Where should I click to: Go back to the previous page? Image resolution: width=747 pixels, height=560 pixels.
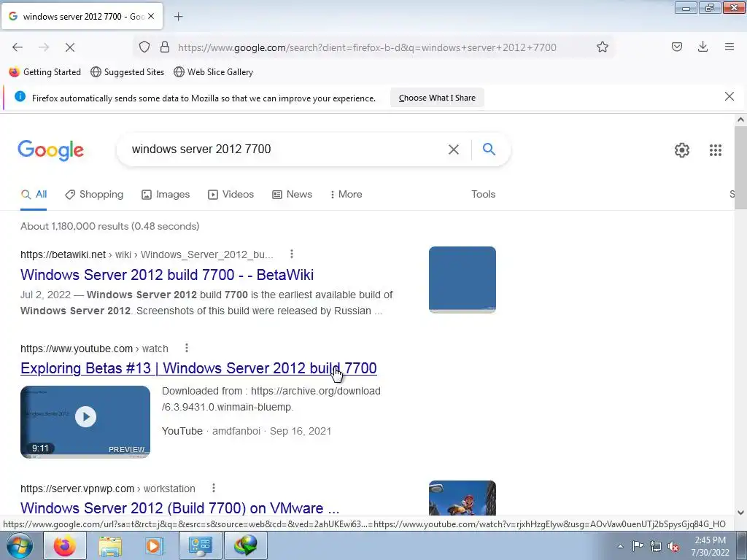click(18, 47)
